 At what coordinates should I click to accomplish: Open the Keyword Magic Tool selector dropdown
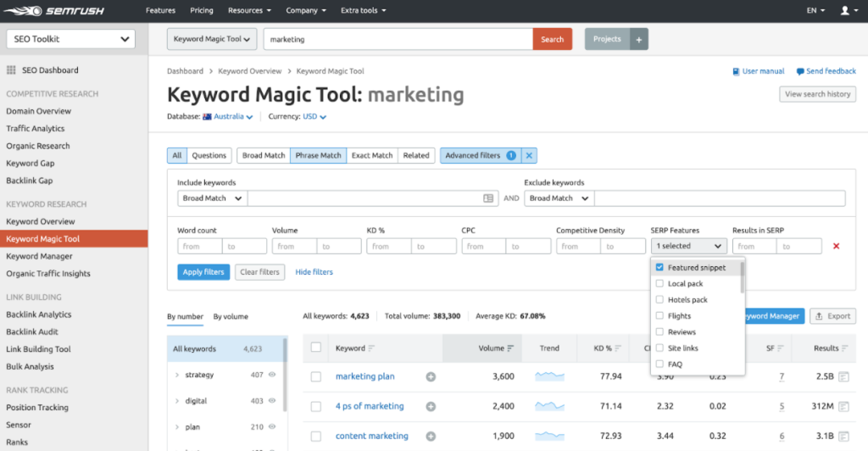211,39
